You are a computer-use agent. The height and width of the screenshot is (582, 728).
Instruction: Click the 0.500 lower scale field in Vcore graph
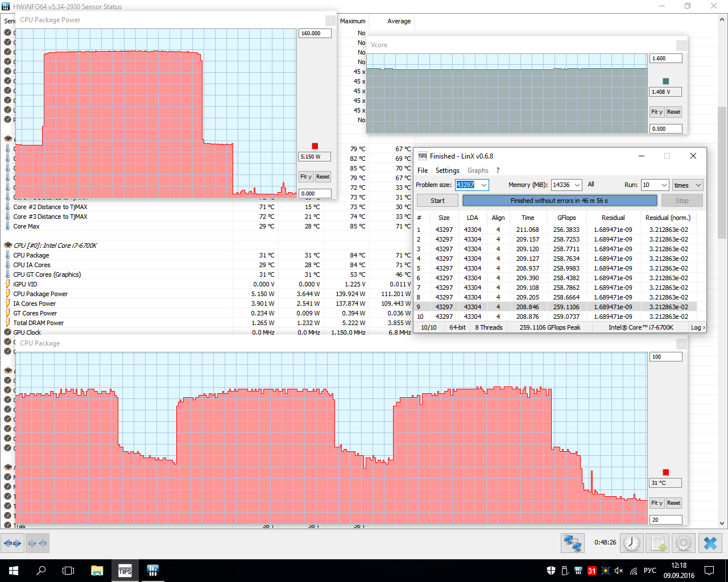tap(666, 129)
